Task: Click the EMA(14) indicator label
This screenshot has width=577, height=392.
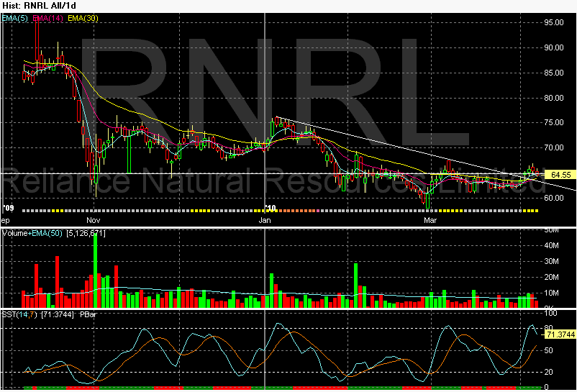Action: (x=47, y=18)
